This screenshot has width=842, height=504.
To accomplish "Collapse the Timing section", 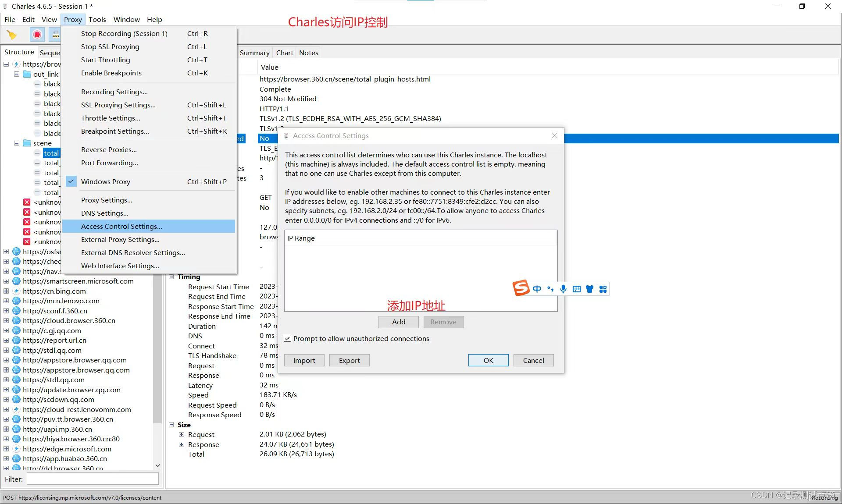I will click(x=171, y=277).
